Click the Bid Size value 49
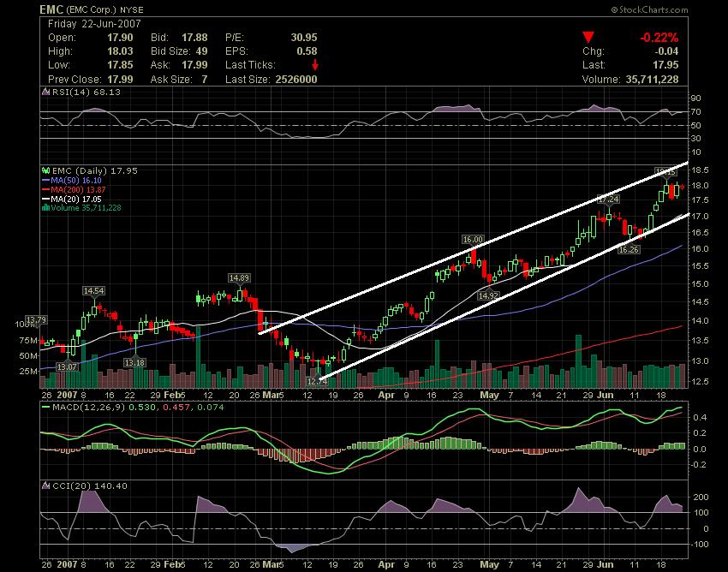Image resolution: width=728 pixels, height=572 pixels. (x=201, y=51)
